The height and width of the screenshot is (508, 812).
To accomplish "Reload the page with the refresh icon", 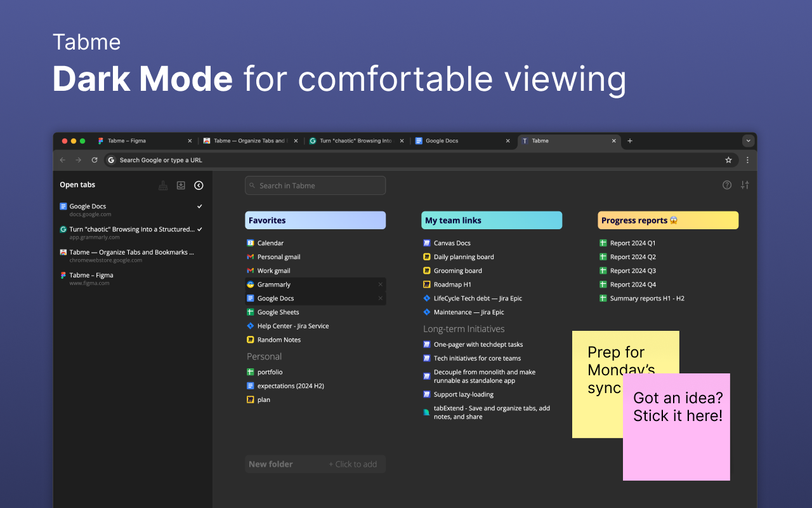I will 95,160.
